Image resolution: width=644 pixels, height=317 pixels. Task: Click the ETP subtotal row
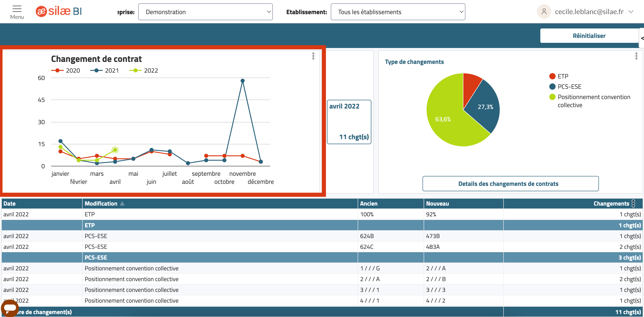click(x=322, y=225)
